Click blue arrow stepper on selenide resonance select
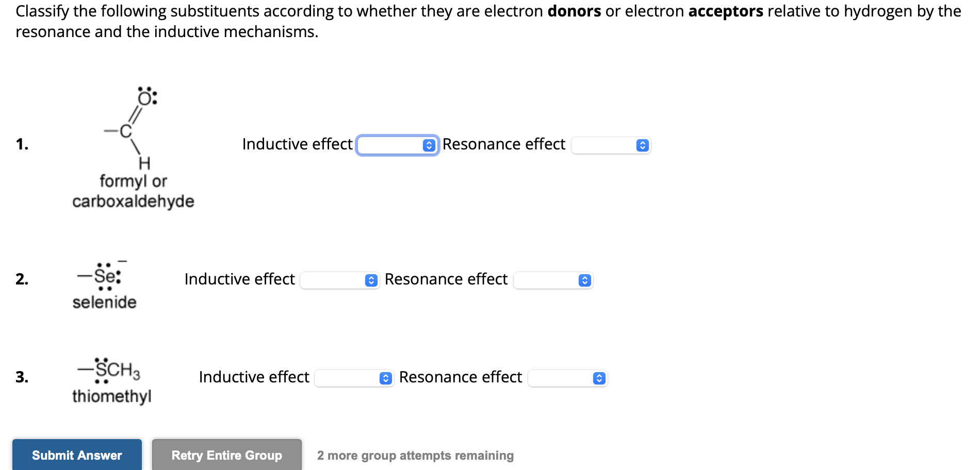Image resolution: width=980 pixels, height=470 pixels. click(x=584, y=280)
